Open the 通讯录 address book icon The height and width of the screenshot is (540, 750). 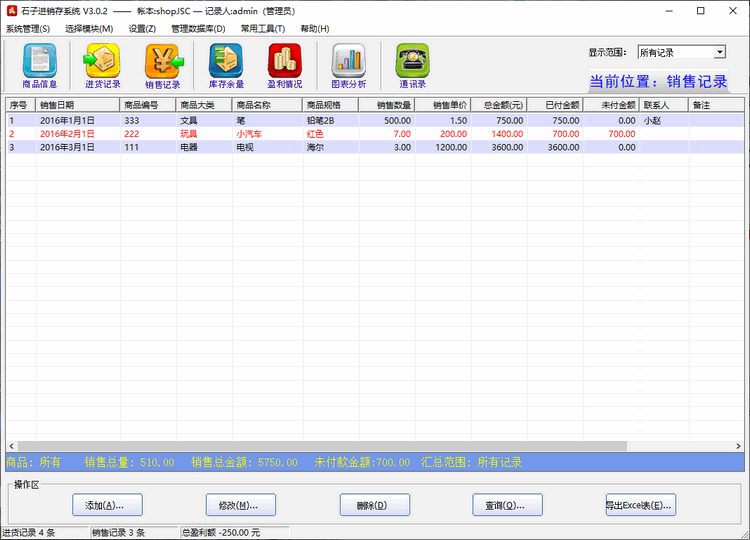click(x=411, y=65)
